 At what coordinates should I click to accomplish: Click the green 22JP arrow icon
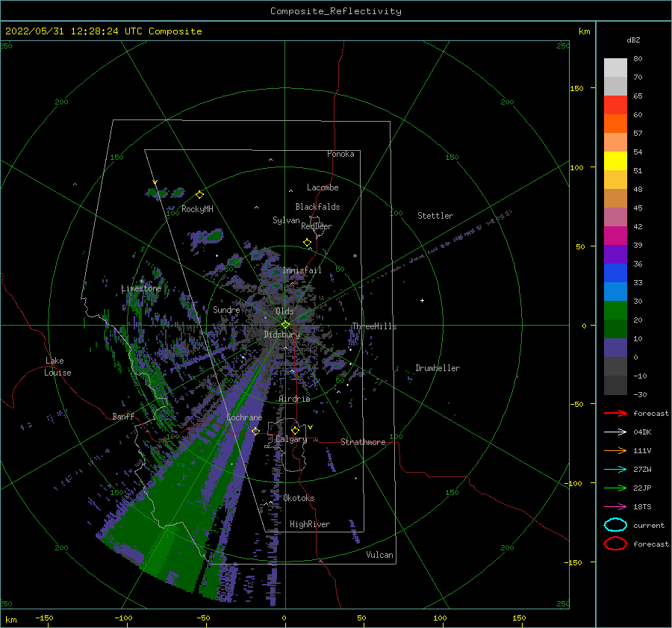[615, 488]
